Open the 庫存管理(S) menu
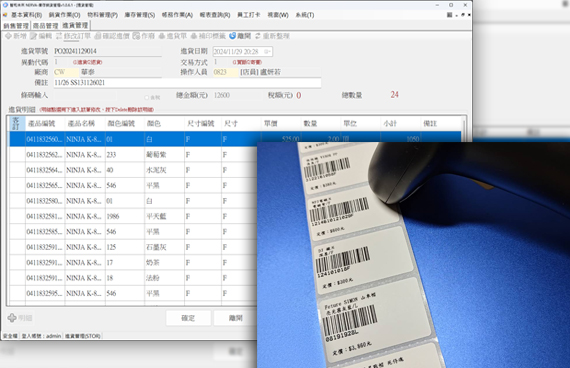Screen dimensions: 570x368 [x=140, y=15]
